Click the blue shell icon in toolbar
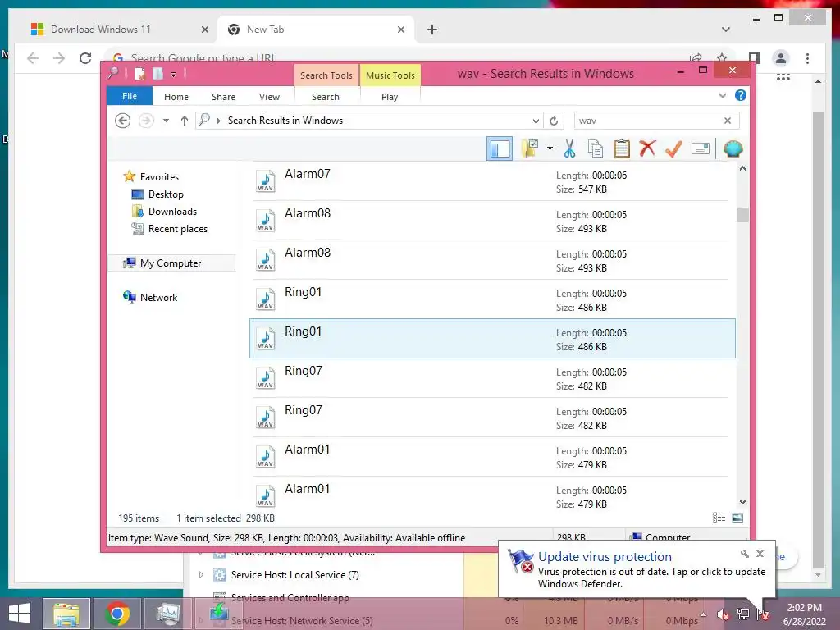840x630 pixels. tap(733, 148)
